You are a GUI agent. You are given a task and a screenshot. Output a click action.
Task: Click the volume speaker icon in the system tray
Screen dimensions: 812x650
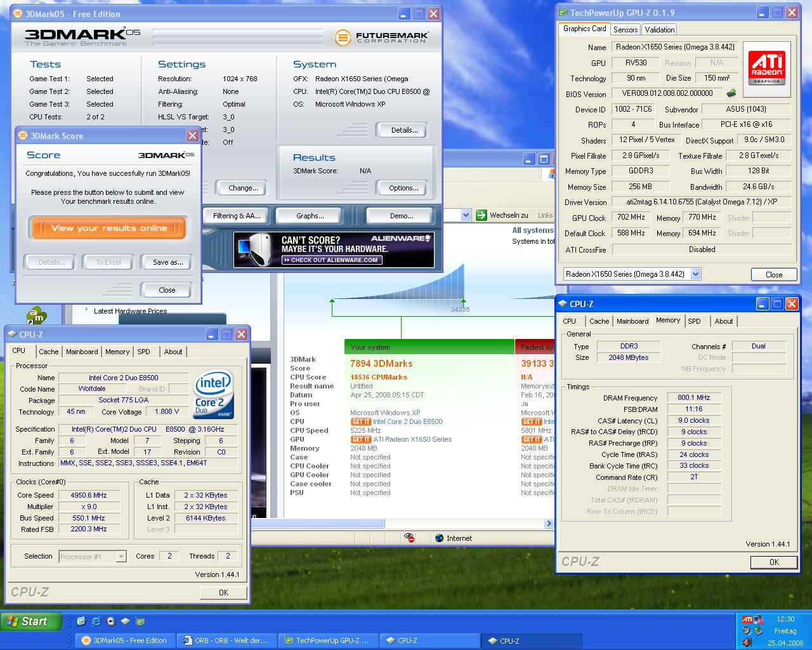pyautogui.click(x=747, y=642)
